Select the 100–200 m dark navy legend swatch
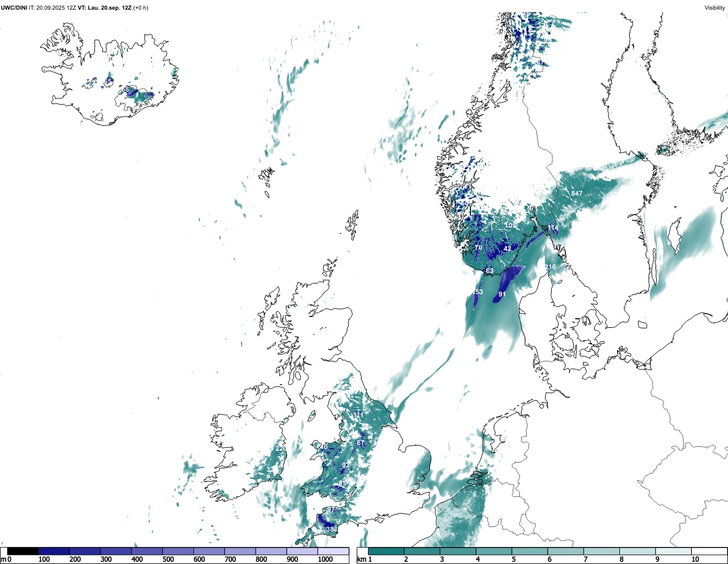This screenshot has height=564, width=728. click(x=54, y=551)
